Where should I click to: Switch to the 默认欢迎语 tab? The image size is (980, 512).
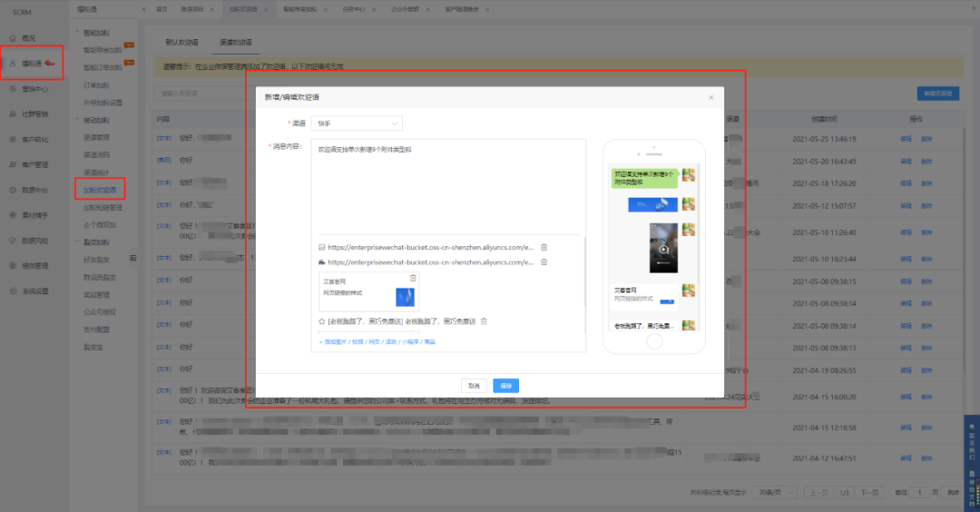[184, 43]
